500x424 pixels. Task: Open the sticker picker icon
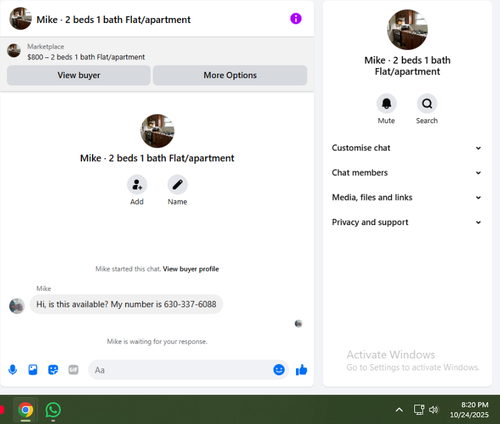pyautogui.click(x=53, y=370)
